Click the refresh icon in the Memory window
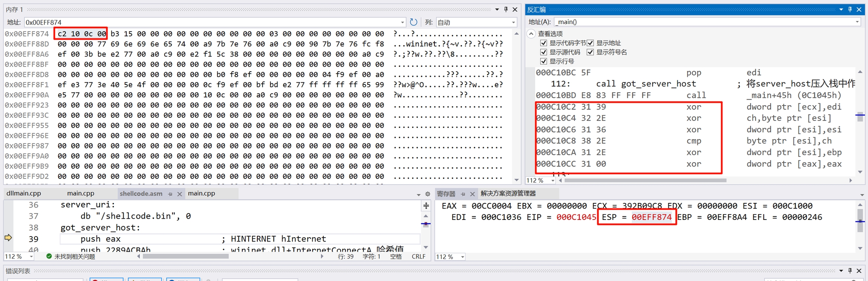The height and width of the screenshot is (281, 868). [x=413, y=22]
